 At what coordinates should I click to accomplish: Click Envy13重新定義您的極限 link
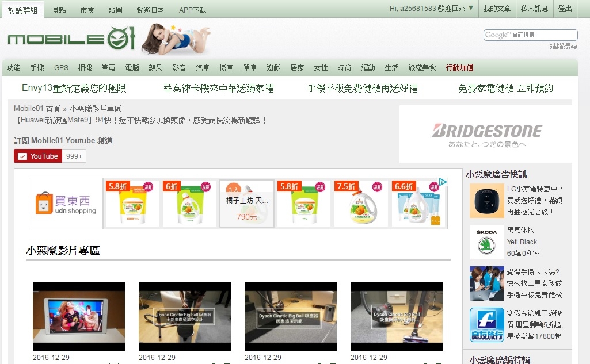[74, 89]
